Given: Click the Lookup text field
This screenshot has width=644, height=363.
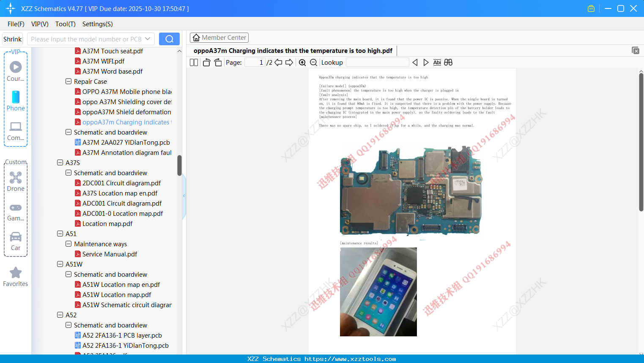Looking at the screenshot, I should point(378,63).
